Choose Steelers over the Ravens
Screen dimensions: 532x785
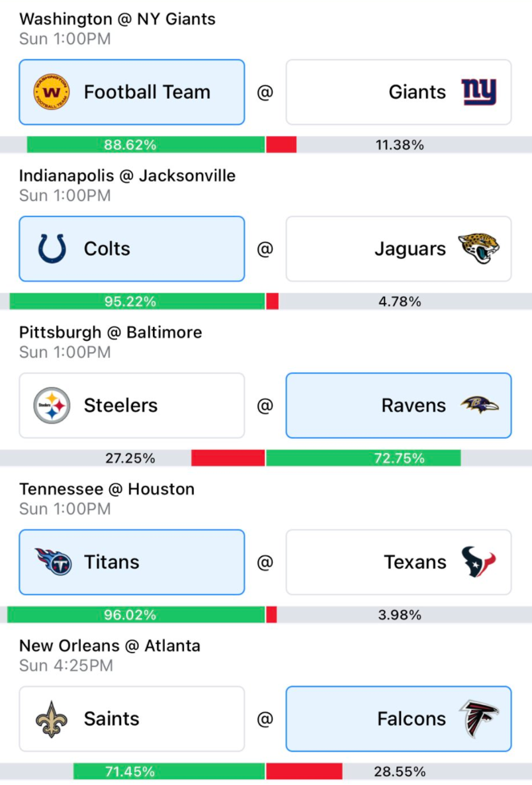pos(132,406)
